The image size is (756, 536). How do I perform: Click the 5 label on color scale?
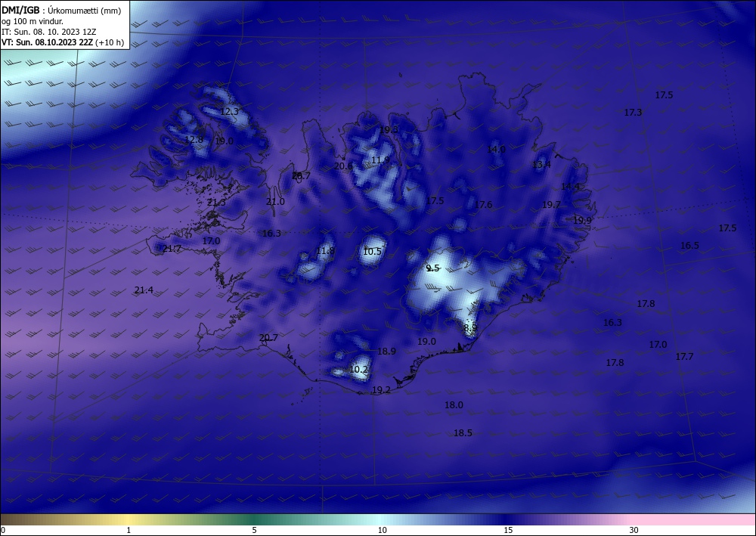point(254,530)
